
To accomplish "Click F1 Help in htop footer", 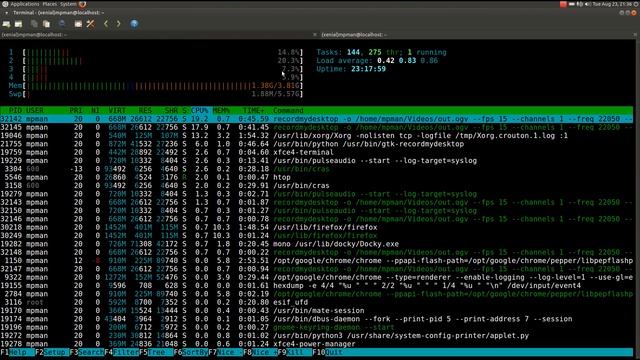I will coord(18,352).
